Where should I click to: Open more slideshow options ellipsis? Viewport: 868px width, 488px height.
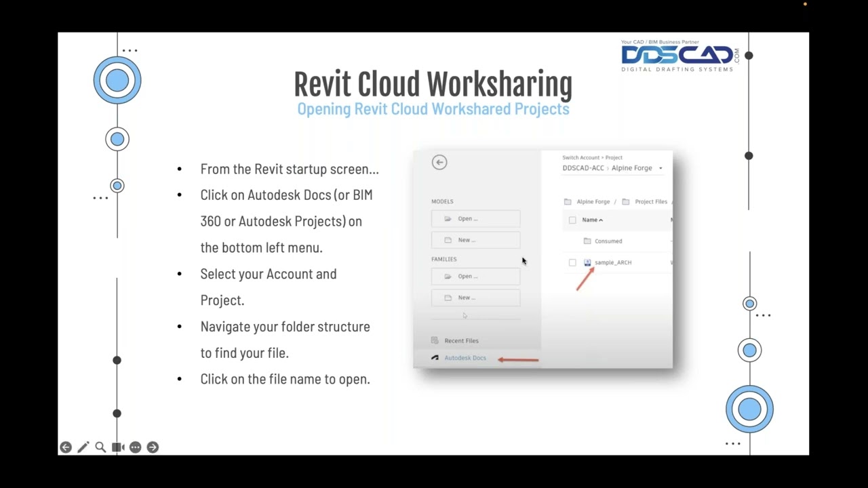[x=135, y=447]
